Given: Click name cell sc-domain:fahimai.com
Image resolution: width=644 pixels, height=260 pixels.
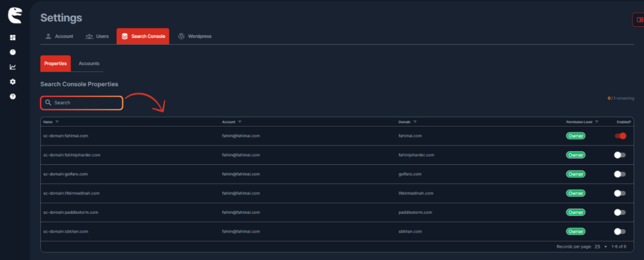Looking at the screenshot, I should point(65,136).
